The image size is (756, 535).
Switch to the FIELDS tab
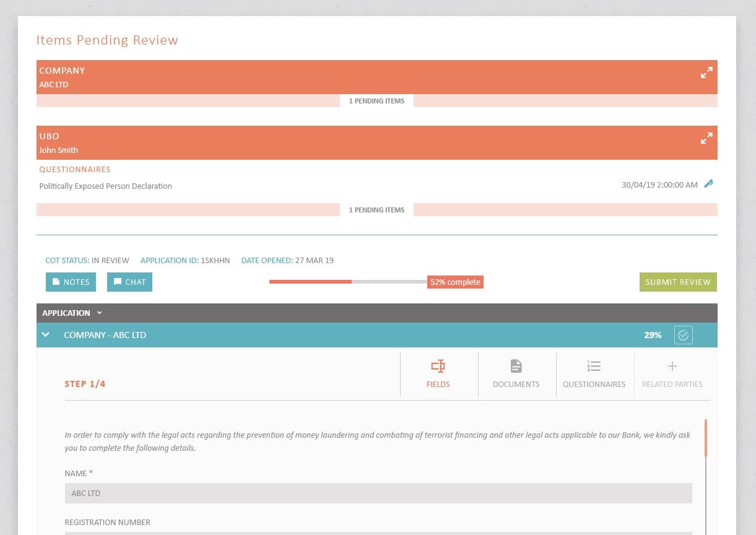[x=438, y=375]
